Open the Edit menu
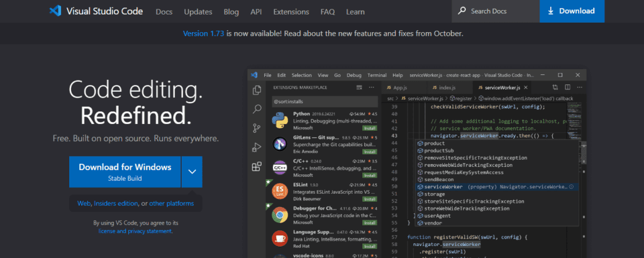This screenshot has width=644, height=258. (281, 75)
